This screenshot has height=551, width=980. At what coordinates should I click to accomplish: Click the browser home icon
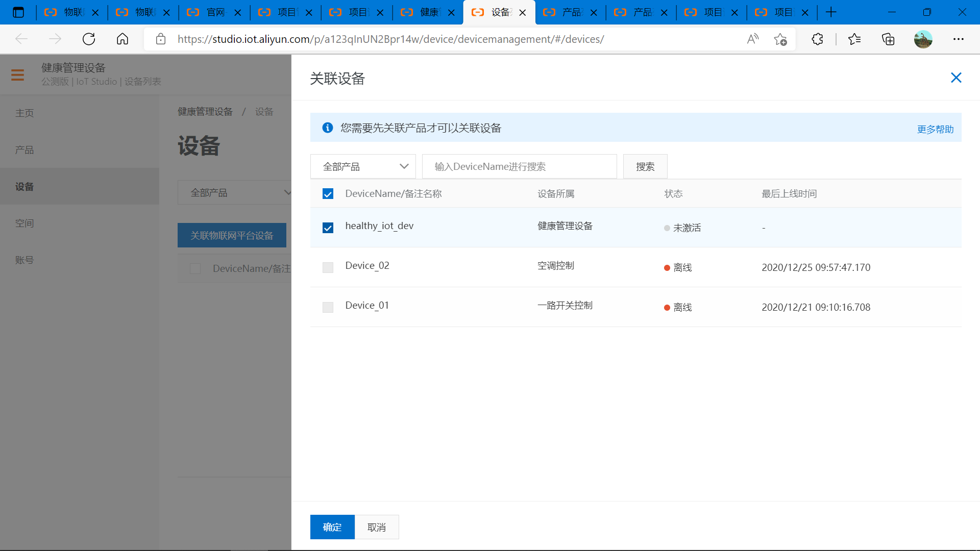(122, 39)
